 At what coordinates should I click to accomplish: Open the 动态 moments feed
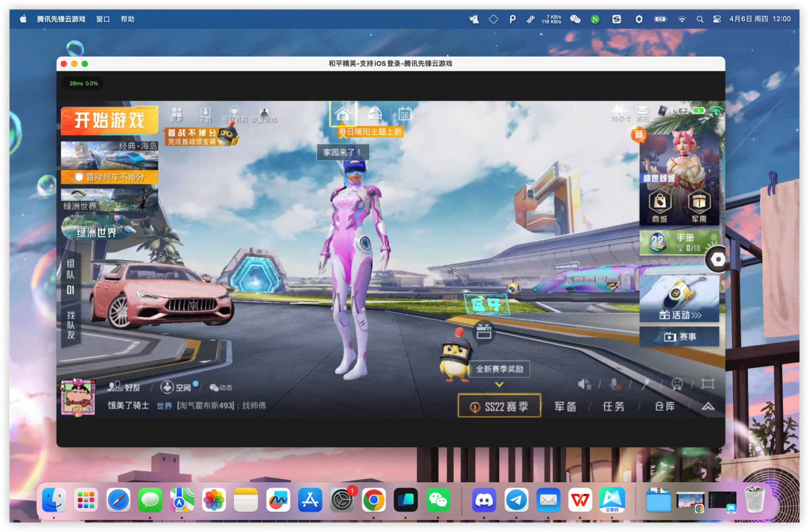221,387
